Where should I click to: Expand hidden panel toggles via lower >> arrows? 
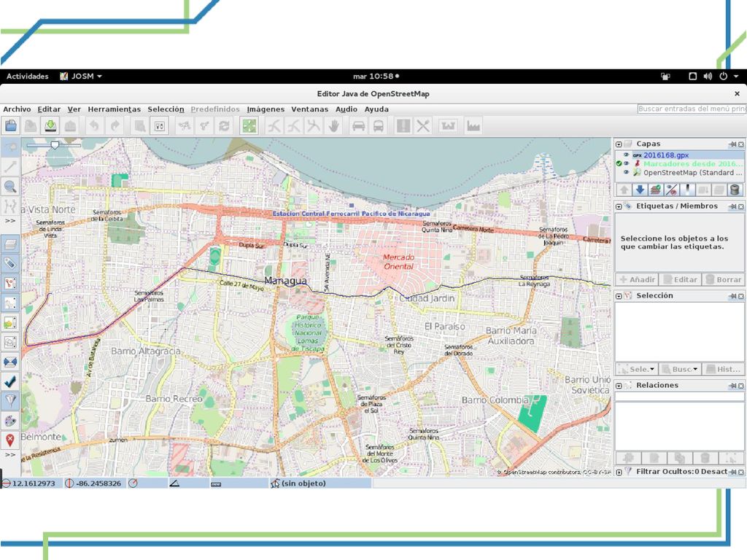[x=10, y=455]
